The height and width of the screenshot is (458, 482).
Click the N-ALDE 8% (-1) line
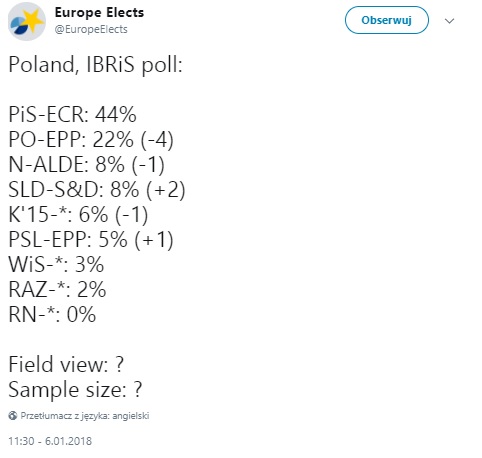tap(87, 164)
